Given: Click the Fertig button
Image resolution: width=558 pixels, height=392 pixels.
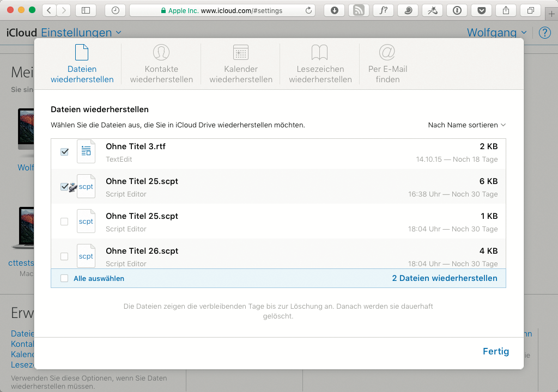Looking at the screenshot, I should (x=496, y=352).
